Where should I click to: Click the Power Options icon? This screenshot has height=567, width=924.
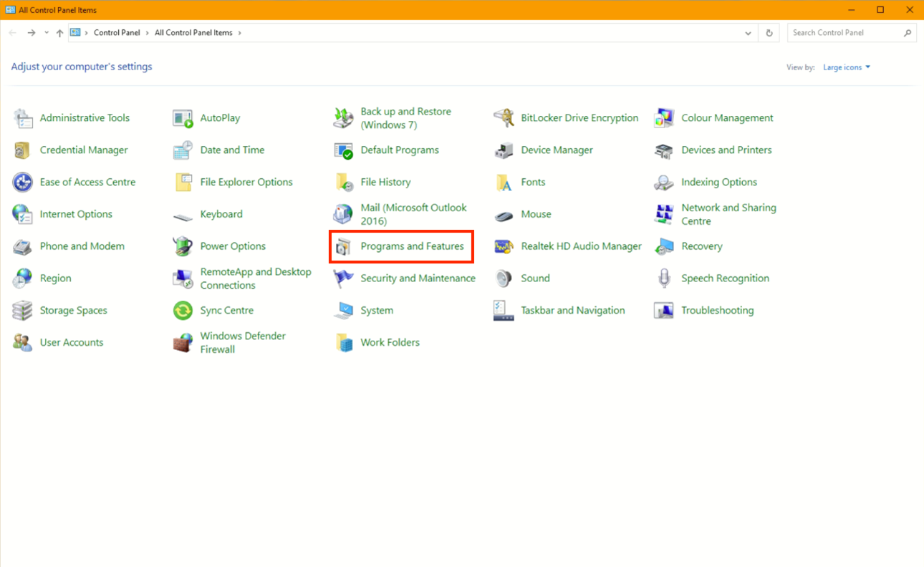pyautogui.click(x=183, y=246)
